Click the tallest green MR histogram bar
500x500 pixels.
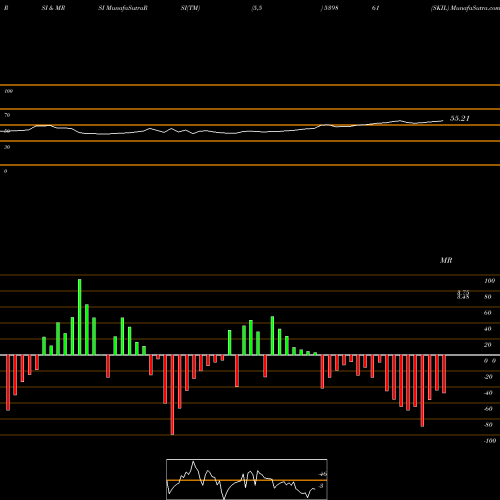tap(80, 317)
